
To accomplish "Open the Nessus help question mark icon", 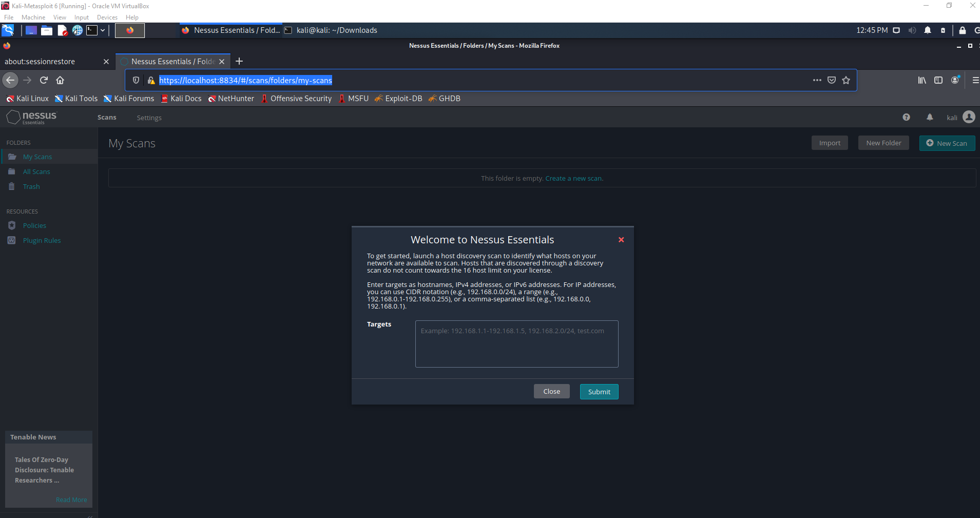I will (x=906, y=117).
